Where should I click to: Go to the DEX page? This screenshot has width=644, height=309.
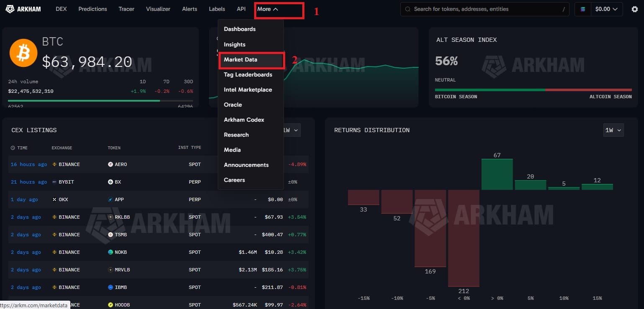point(61,9)
